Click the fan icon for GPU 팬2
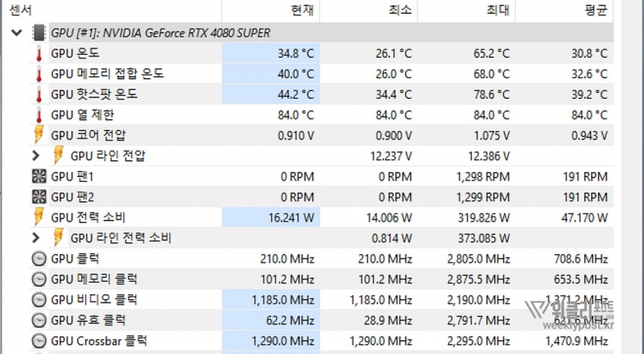 (x=39, y=197)
